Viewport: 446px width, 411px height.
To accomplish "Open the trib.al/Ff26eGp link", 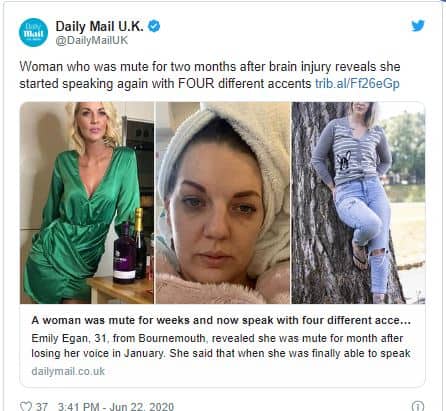I will tap(357, 83).
